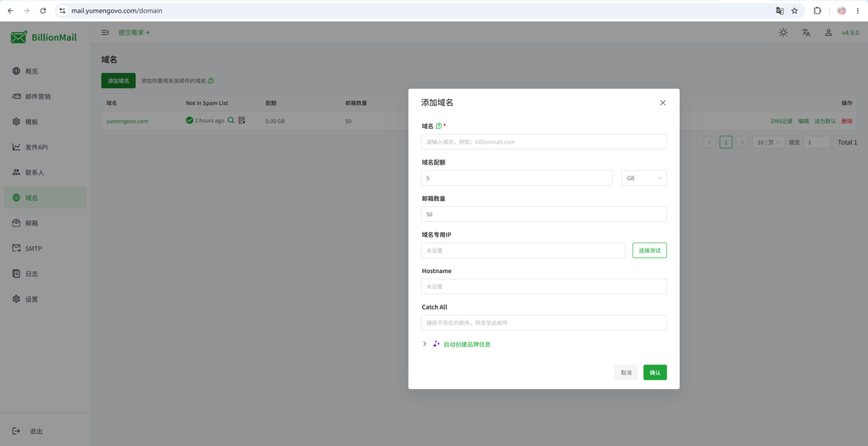Open the blacklist log icon next to magnifier
Viewport: 868px width, 446px height.
coord(242,120)
